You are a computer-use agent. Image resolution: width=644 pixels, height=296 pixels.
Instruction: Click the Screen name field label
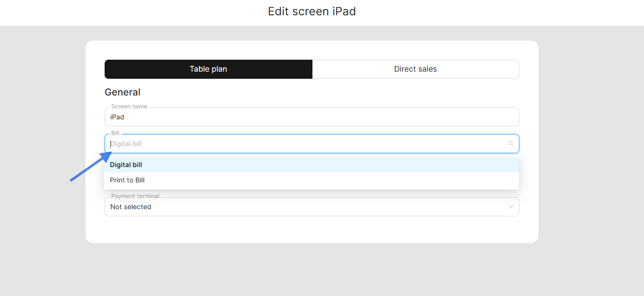(x=129, y=106)
